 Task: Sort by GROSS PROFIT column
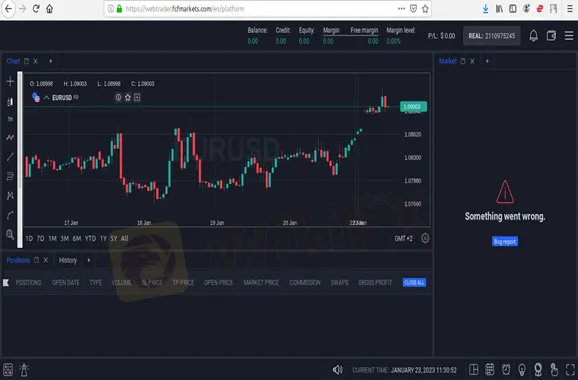click(x=375, y=283)
